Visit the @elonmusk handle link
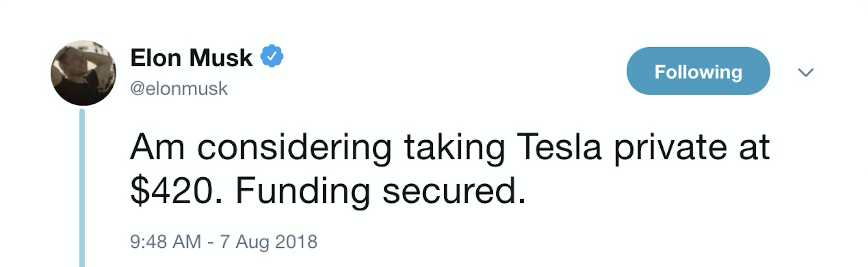Viewport: 868px width, 267px height. pos(179,89)
